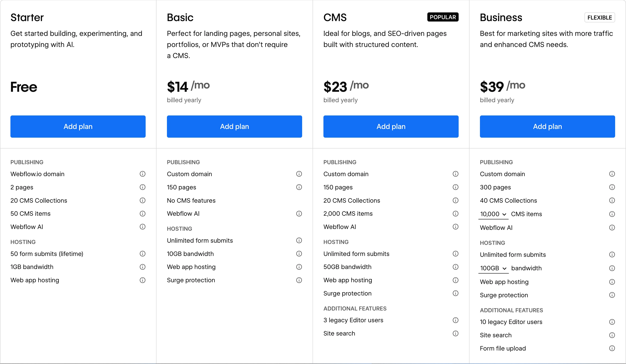This screenshot has height=364, width=626.
Task: View info for 3 legacy Editor users
Action: click(455, 320)
